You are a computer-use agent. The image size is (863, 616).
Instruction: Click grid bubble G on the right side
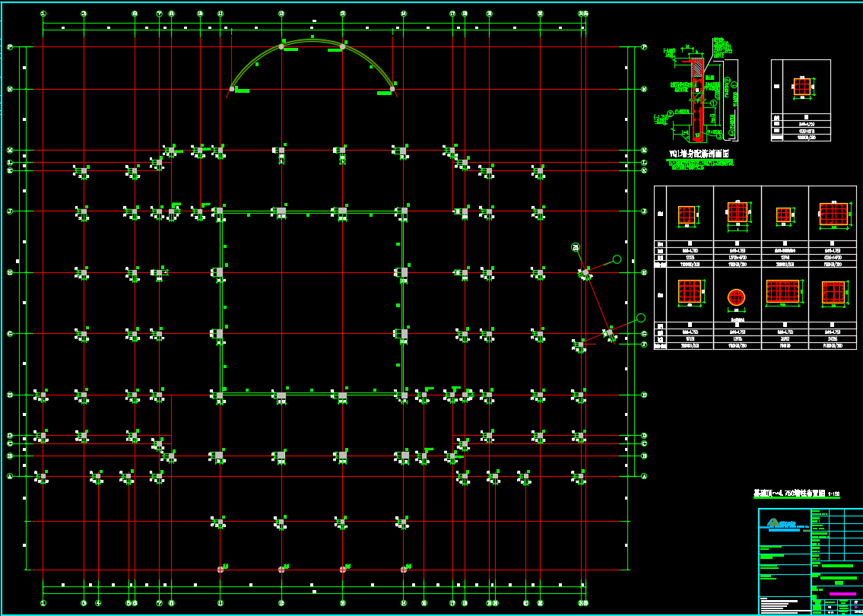tap(644, 334)
